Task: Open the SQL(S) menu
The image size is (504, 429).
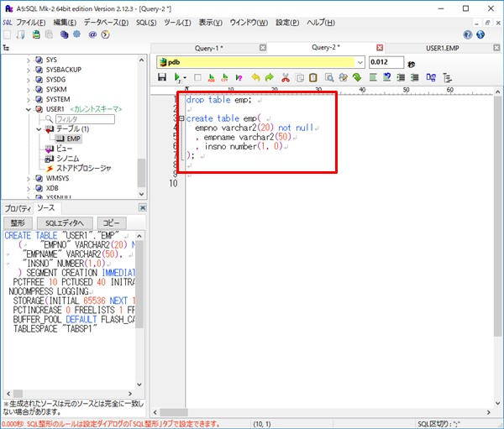Action: pos(146,23)
